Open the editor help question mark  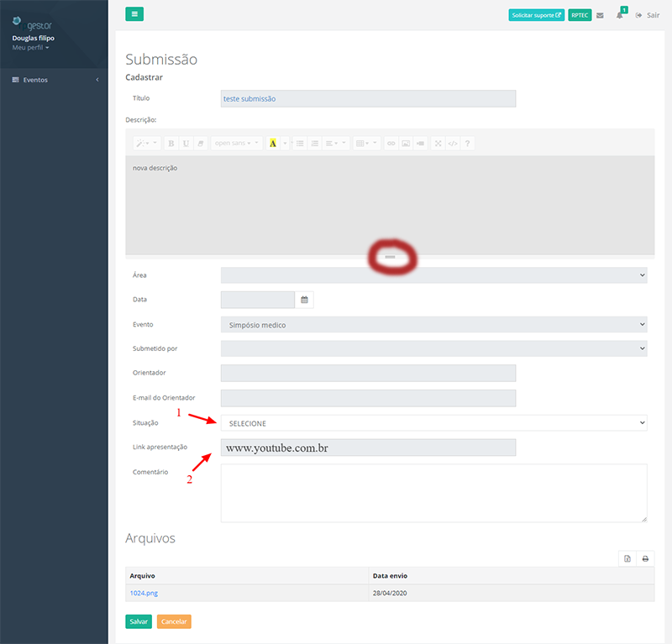click(468, 144)
